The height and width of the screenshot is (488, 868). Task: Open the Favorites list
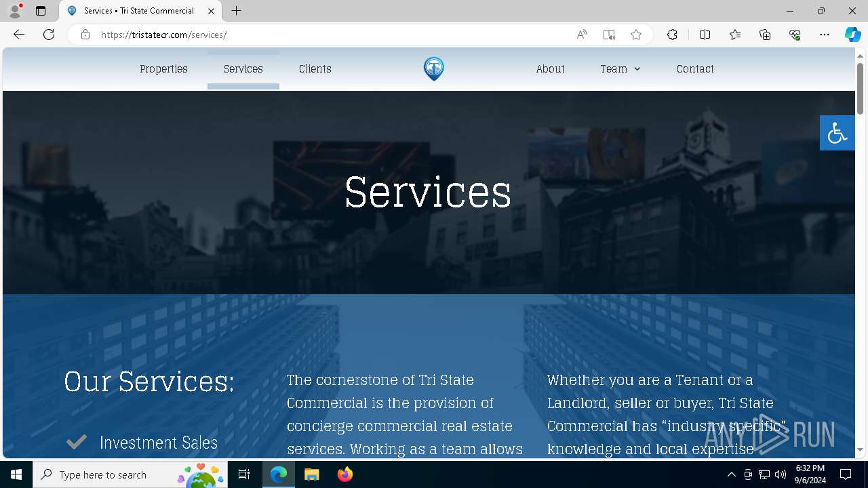(x=735, y=35)
